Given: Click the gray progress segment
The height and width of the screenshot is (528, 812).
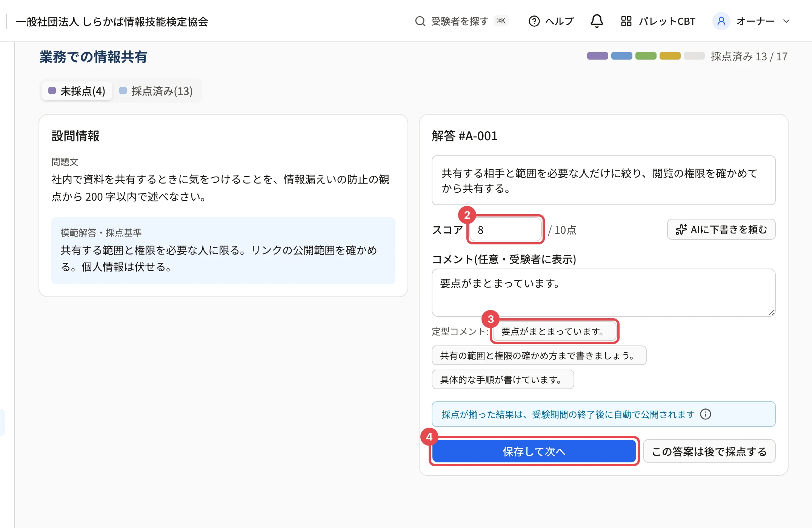Looking at the screenshot, I should point(694,56).
